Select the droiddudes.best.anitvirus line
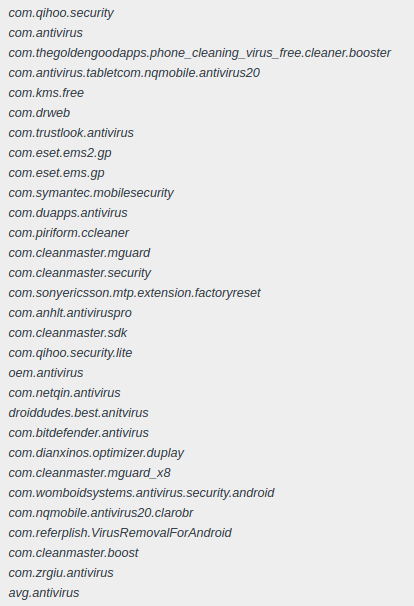 tap(78, 413)
